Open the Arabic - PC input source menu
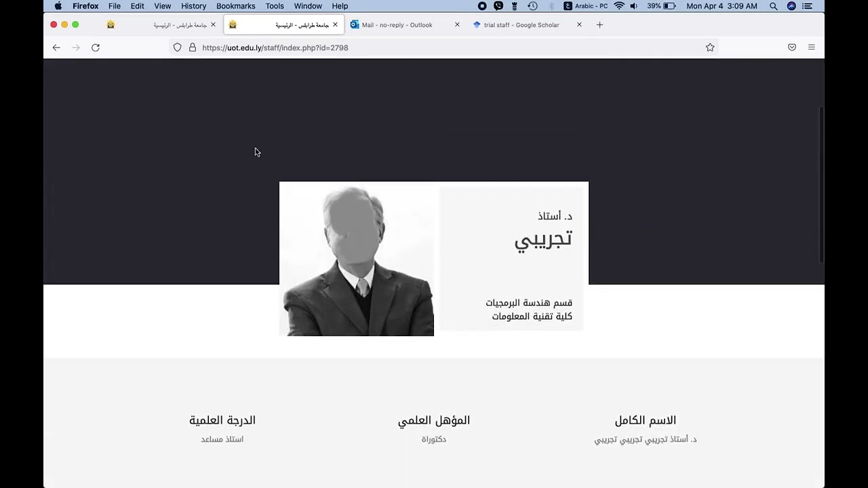Screen dimensions: 868x488 coord(586,6)
